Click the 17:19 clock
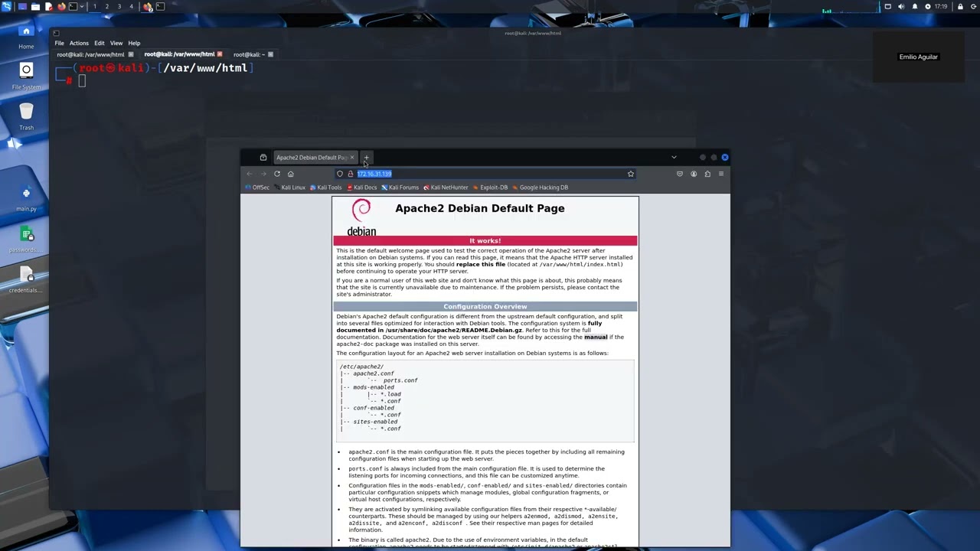The height and width of the screenshot is (551, 980). (x=941, y=6)
